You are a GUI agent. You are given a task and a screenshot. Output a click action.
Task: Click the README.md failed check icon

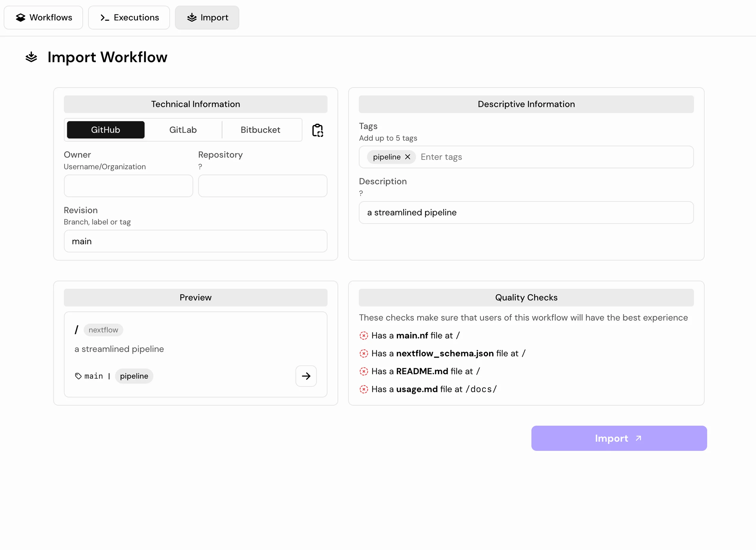coord(364,372)
